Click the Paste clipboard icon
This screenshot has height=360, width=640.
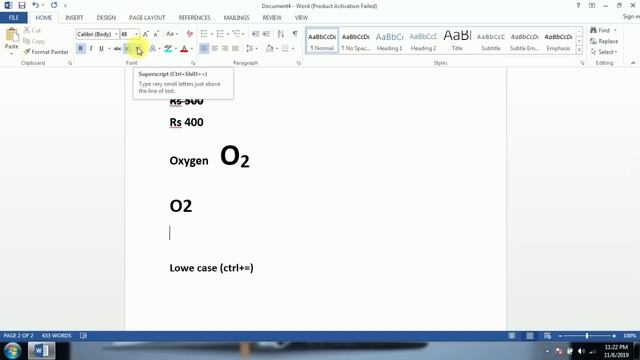[12, 36]
